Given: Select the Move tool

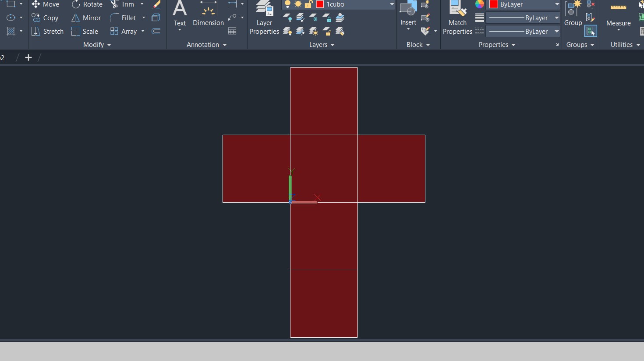Looking at the screenshot, I should (x=45, y=4).
